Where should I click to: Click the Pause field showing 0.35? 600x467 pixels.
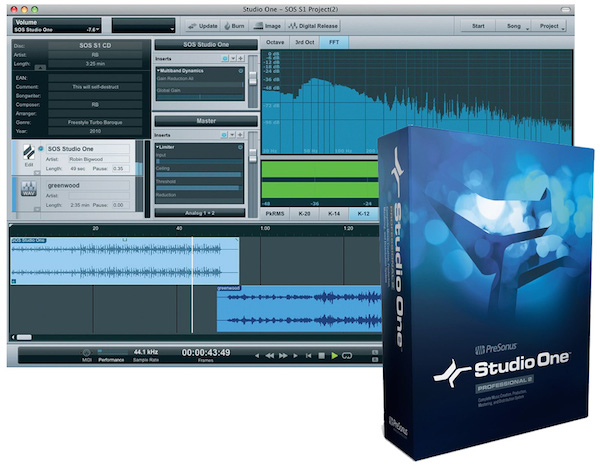pyautogui.click(x=121, y=168)
